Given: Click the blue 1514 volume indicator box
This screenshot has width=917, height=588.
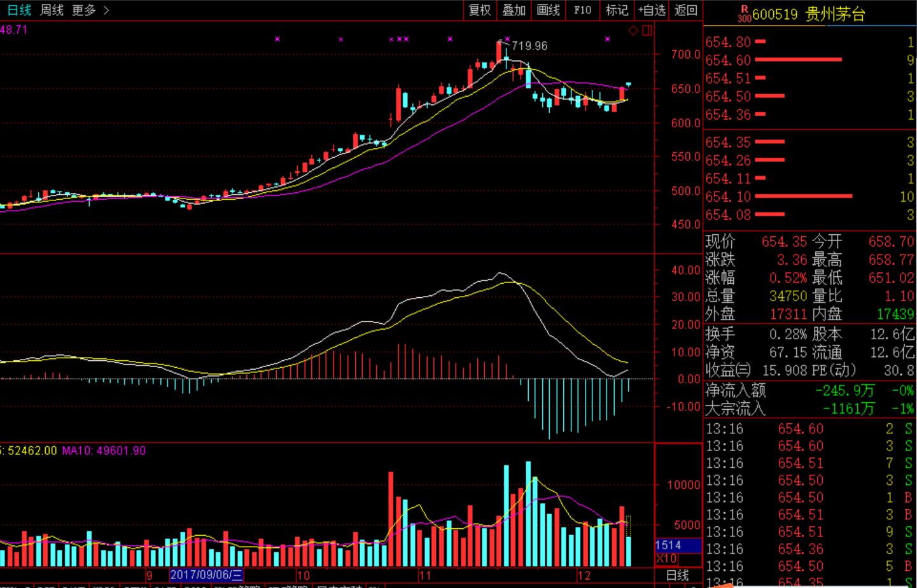Looking at the screenshot, I should coord(678,545).
